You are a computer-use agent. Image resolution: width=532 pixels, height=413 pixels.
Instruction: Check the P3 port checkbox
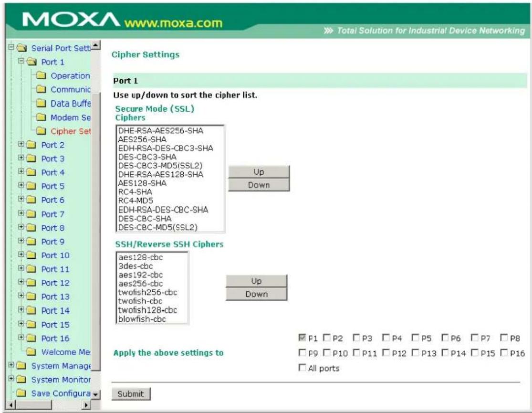click(356, 338)
